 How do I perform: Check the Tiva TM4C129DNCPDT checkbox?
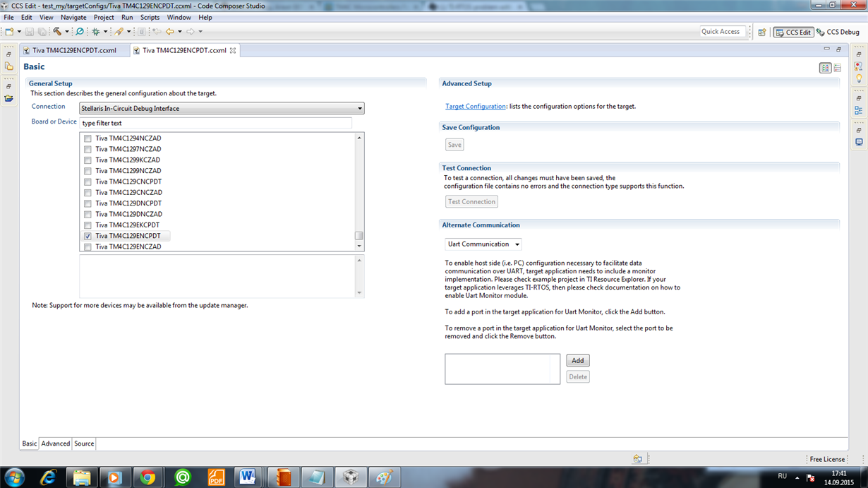[88, 204]
